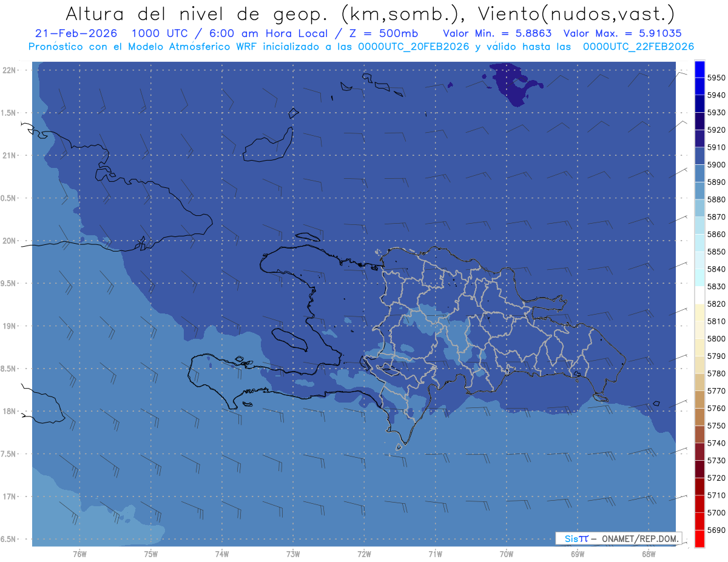Click the '75W' longitude label
Image resolution: width=728 pixels, height=562 pixels.
(150, 554)
